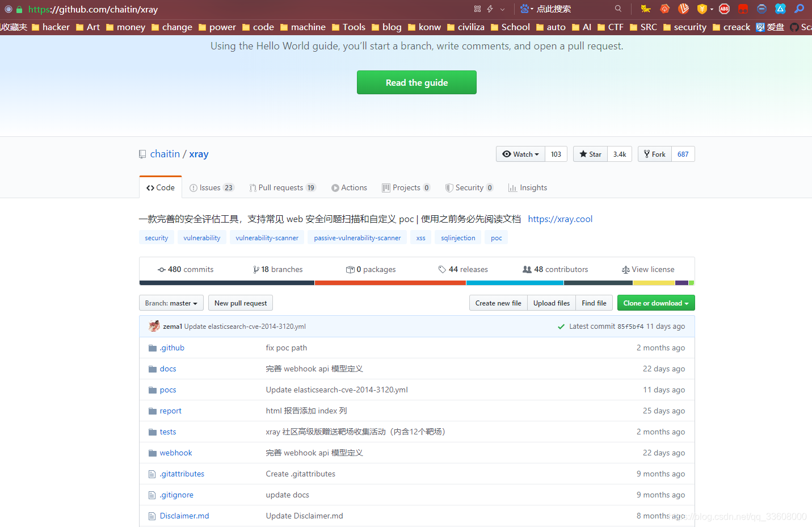Click the sqlinjection topic tag
Screen dimensions: 812x527
(458, 238)
